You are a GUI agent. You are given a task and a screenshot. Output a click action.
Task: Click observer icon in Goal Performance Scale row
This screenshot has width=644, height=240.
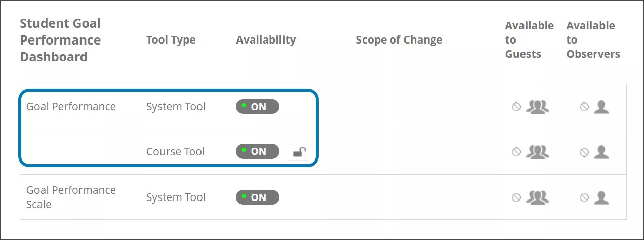[601, 197]
